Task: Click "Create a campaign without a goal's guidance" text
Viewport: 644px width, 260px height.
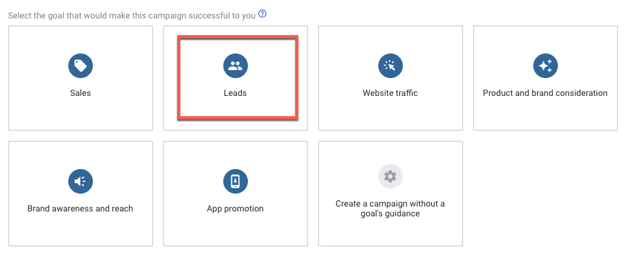Action: (x=390, y=208)
